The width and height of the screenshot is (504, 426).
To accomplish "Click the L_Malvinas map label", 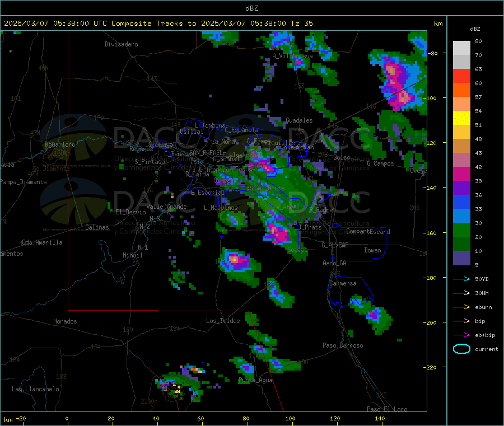I will 221,208.
